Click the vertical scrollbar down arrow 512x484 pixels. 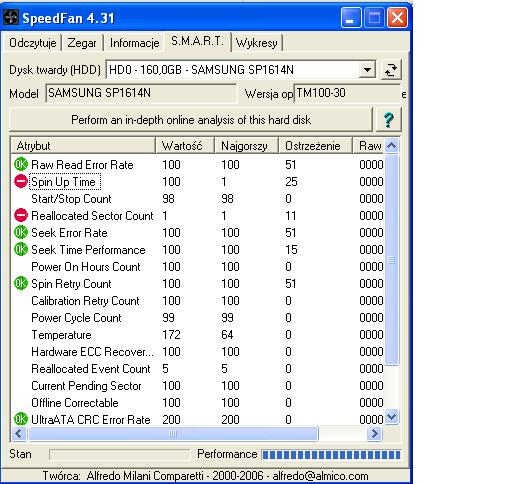pos(392,417)
